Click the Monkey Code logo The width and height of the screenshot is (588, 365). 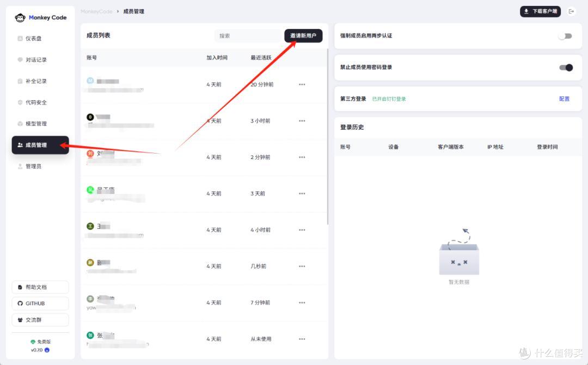click(39, 17)
